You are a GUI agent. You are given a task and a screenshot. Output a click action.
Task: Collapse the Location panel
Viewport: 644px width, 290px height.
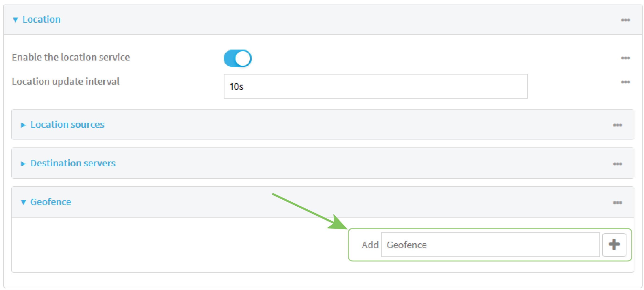(41, 19)
